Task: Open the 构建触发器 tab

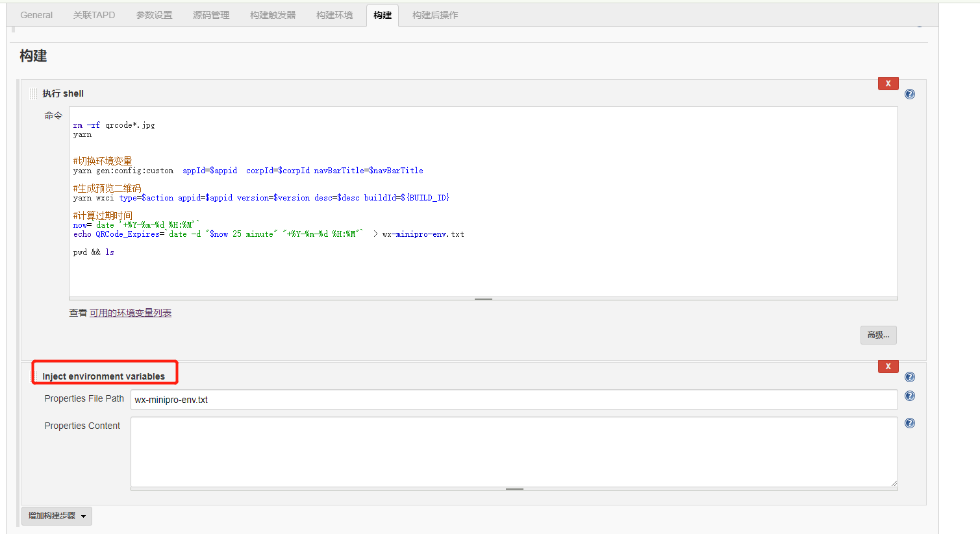Action: (x=272, y=14)
